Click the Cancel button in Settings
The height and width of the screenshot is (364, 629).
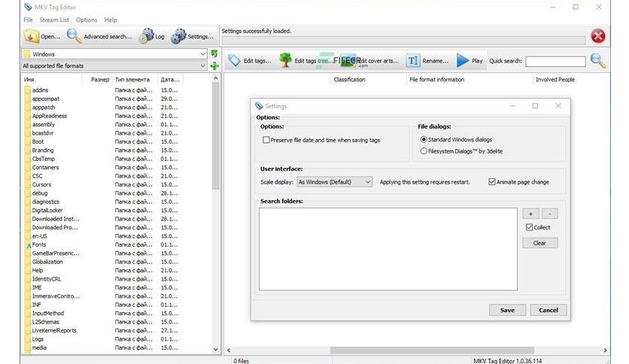548,310
